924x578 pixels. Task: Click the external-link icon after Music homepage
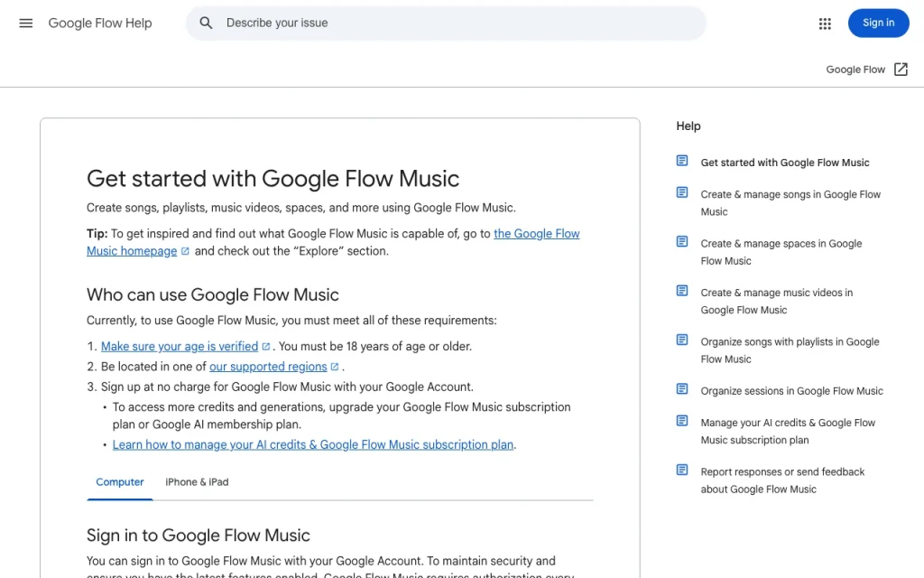click(185, 251)
